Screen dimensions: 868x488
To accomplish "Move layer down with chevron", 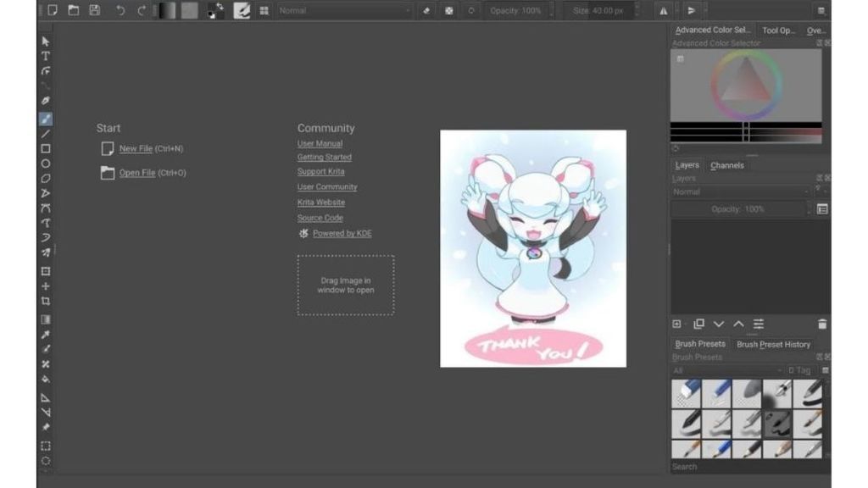I will [x=719, y=324].
